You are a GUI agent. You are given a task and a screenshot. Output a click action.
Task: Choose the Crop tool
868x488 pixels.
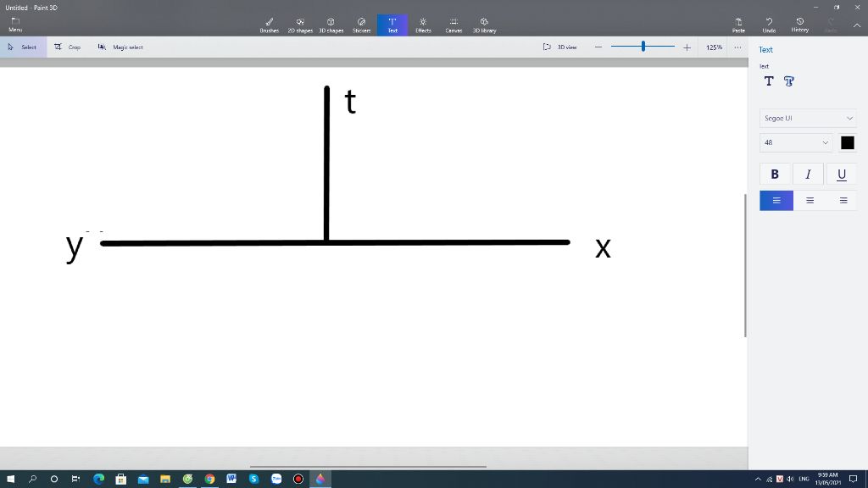click(68, 47)
